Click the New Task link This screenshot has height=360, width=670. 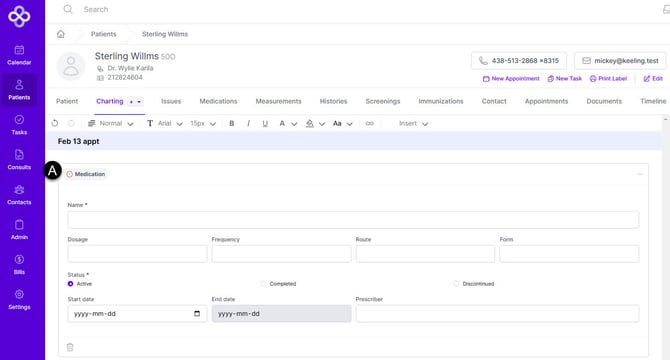(x=564, y=79)
